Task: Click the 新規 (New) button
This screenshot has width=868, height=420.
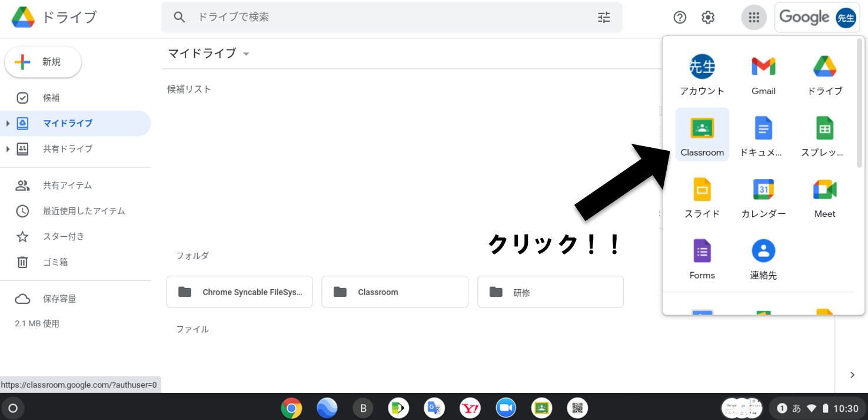Action: (43, 62)
